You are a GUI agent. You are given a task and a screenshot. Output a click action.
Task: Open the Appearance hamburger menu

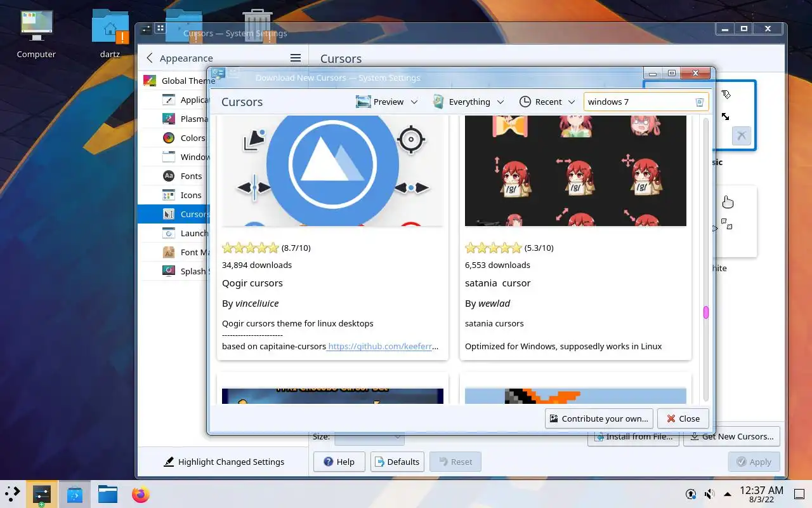pyautogui.click(x=296, y=58)
